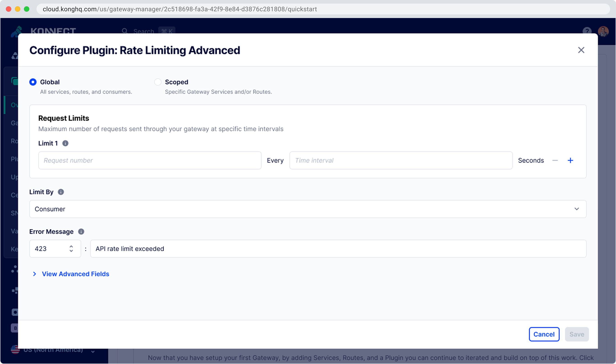Select the Scoped radio button
The width and height of the screenshot is (616, 364).
158,82
